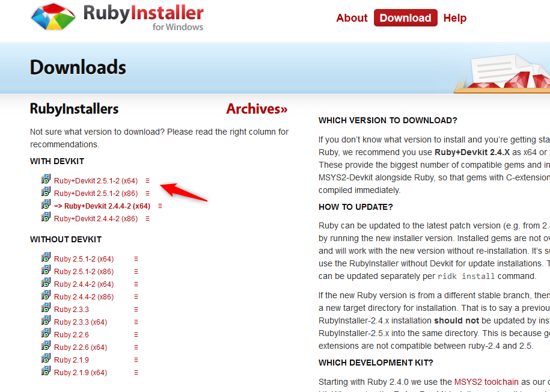Open the About page
This screenshot has height=392, width=550.
[x=352, y=18]
